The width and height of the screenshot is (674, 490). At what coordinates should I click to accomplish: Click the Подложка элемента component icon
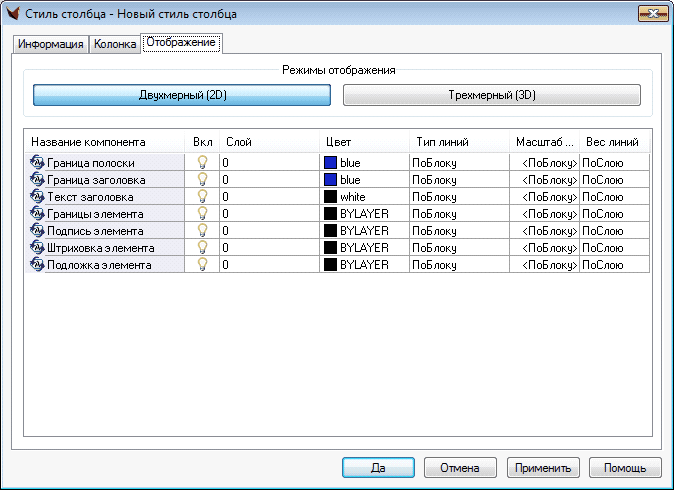(x=38, y=264)
